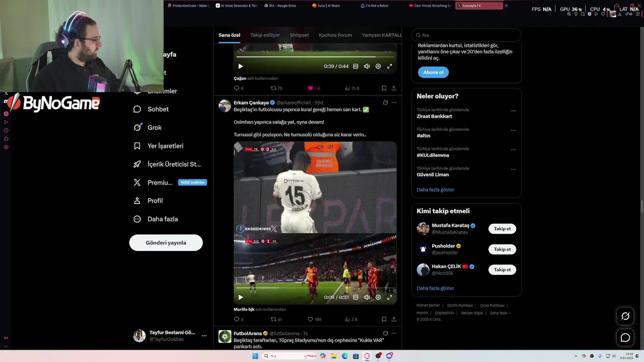Open captions on top video

(356, 66)
